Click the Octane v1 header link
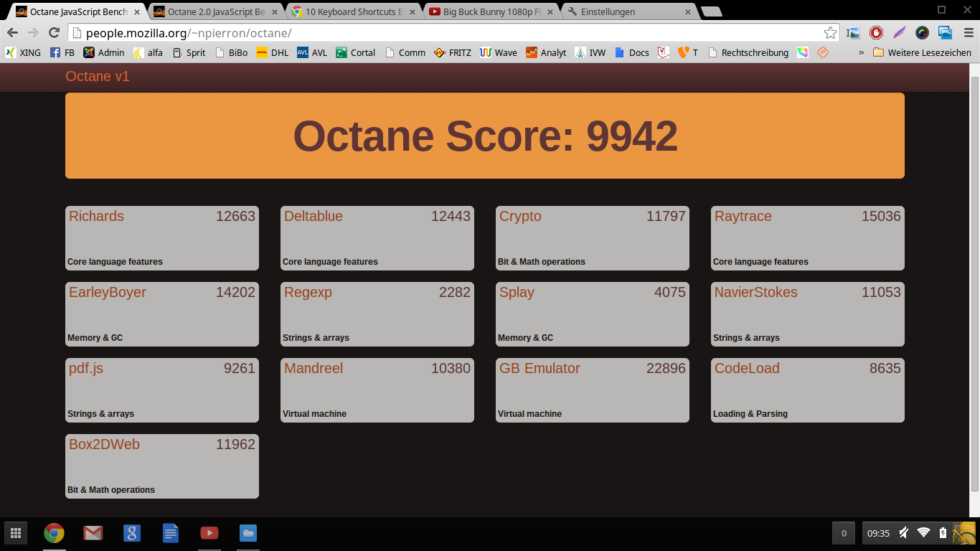Screen dimensions: 980x551 pos(98,76)
